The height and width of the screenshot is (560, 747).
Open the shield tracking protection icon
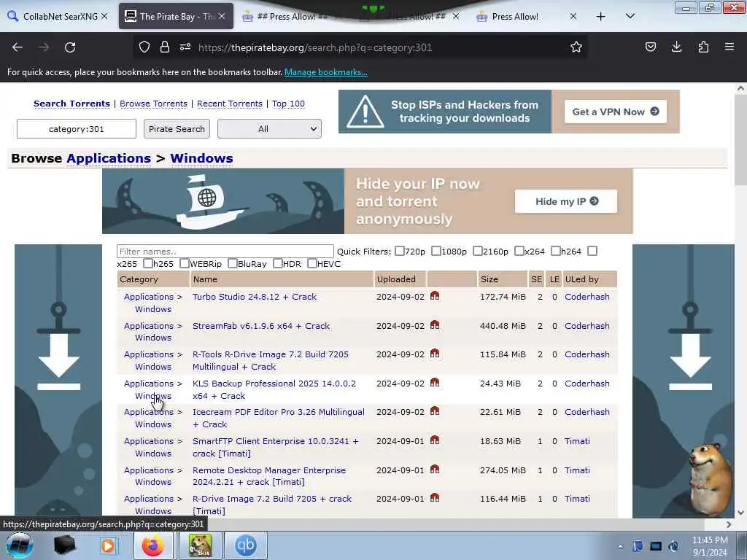click(144, 47)
